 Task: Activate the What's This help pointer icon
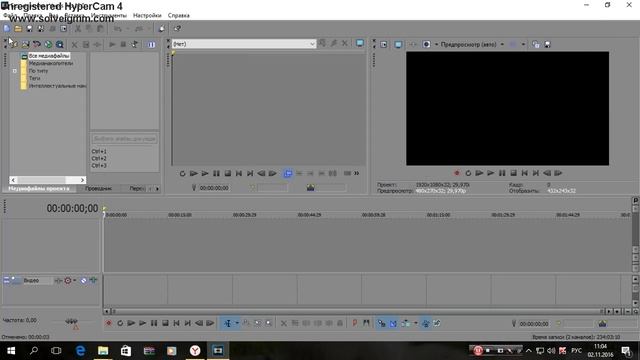pyautogui.click(x=177, y=29)
